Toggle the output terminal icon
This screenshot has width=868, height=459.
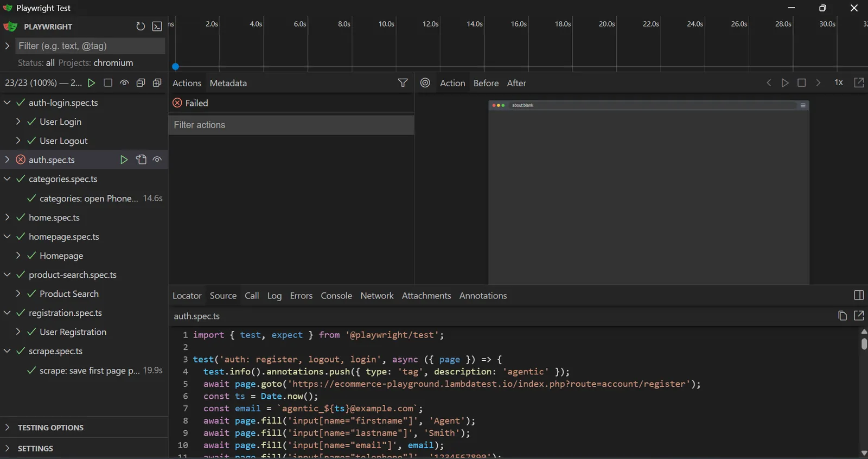coord(157,27)
